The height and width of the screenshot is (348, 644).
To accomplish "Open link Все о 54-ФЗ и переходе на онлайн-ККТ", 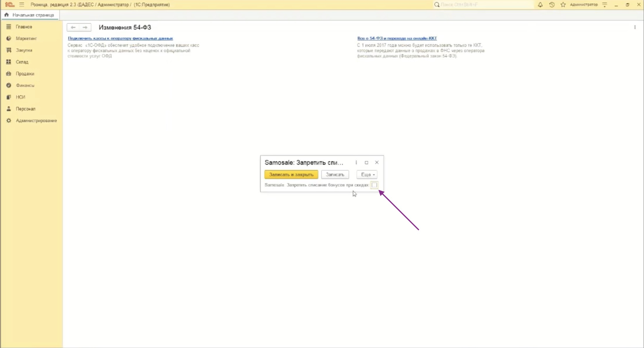I will 397,38.
